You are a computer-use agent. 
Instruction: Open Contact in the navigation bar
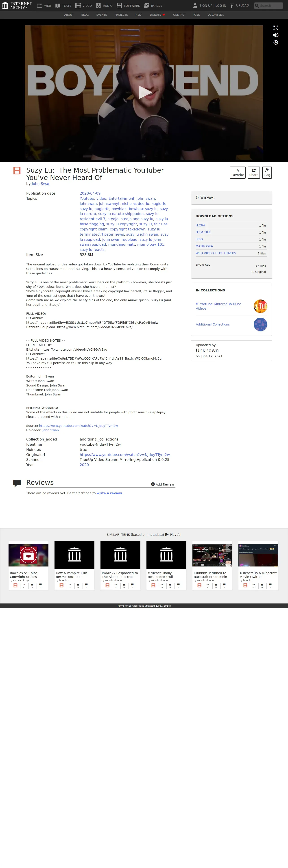point(179,15)
